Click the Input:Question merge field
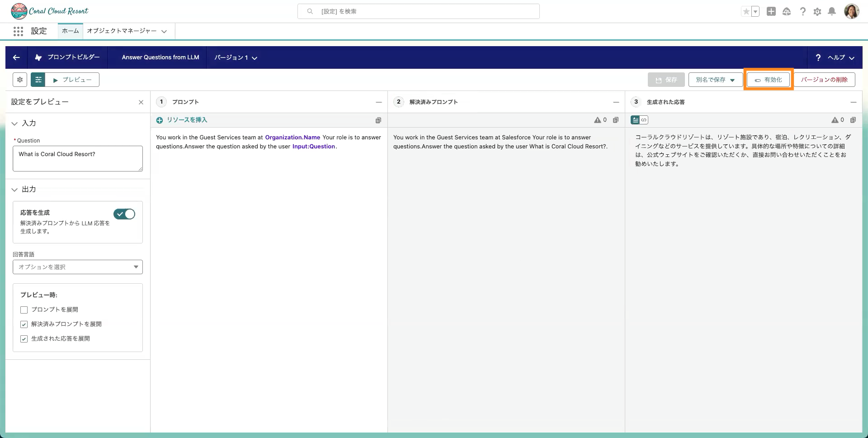 (314, 147)
